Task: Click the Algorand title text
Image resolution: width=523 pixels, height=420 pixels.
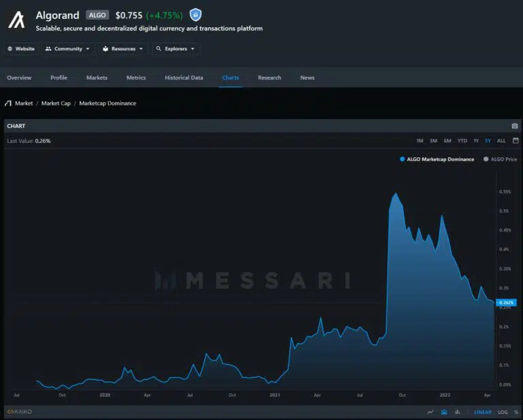Action: point(58,16)
